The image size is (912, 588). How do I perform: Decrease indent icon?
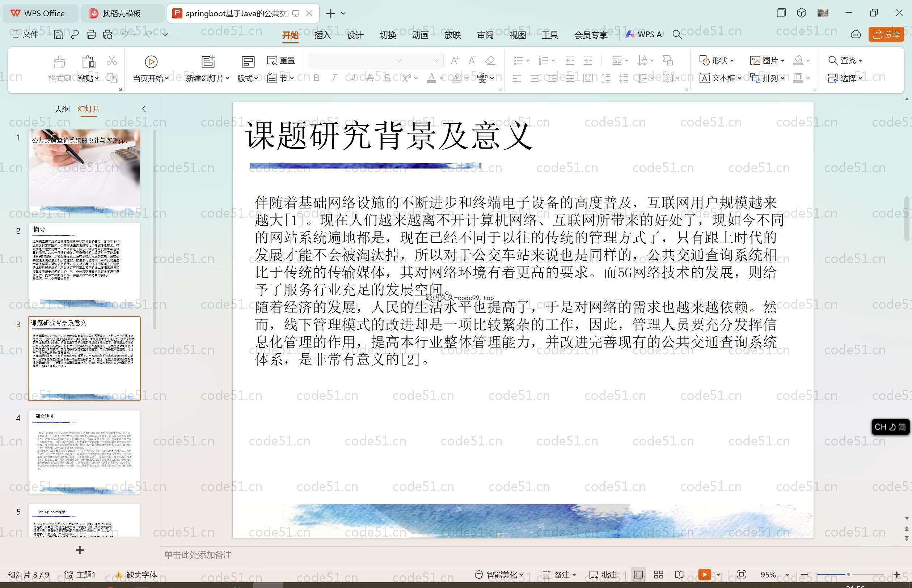pos(570,60)
